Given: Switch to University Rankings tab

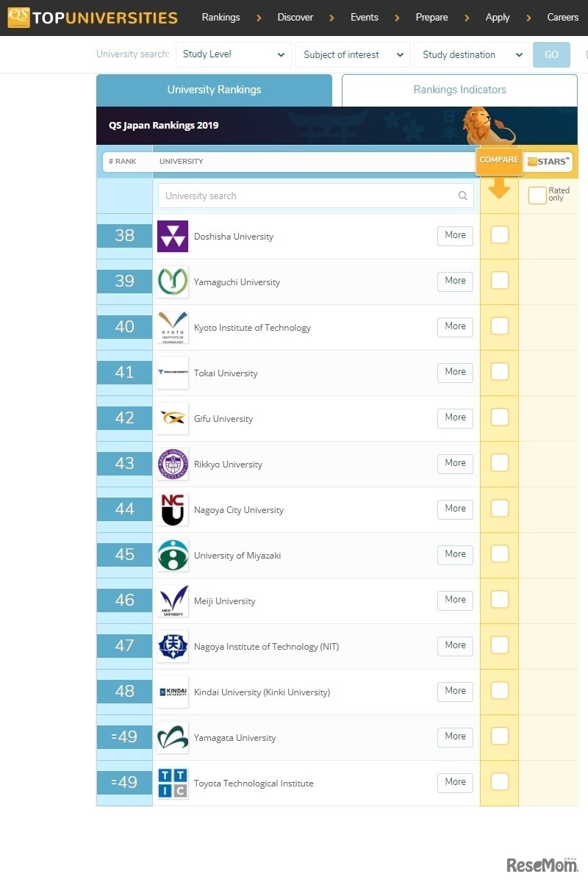Looking at the screenshot, I should (214, 90).
